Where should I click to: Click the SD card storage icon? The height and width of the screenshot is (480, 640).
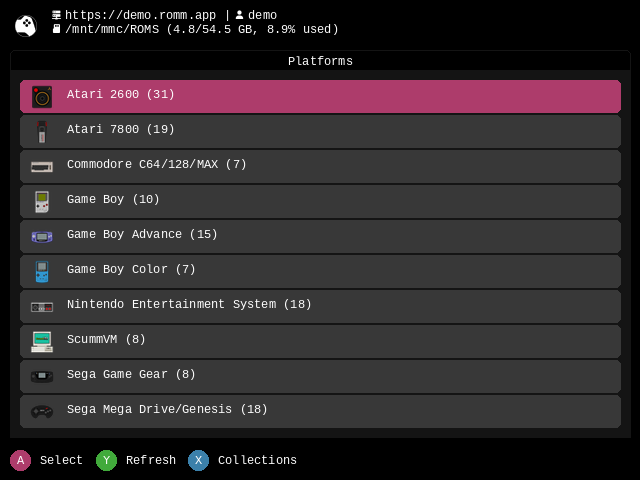click(57, 29)
